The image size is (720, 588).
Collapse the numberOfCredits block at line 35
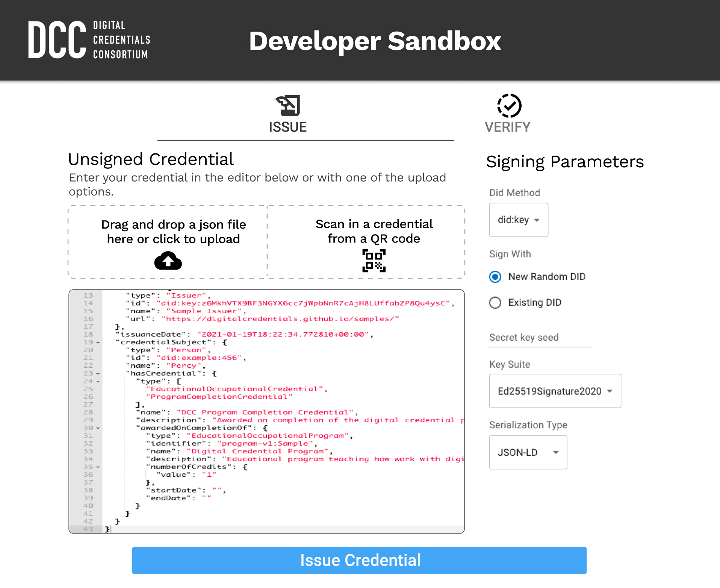[97, 467]
